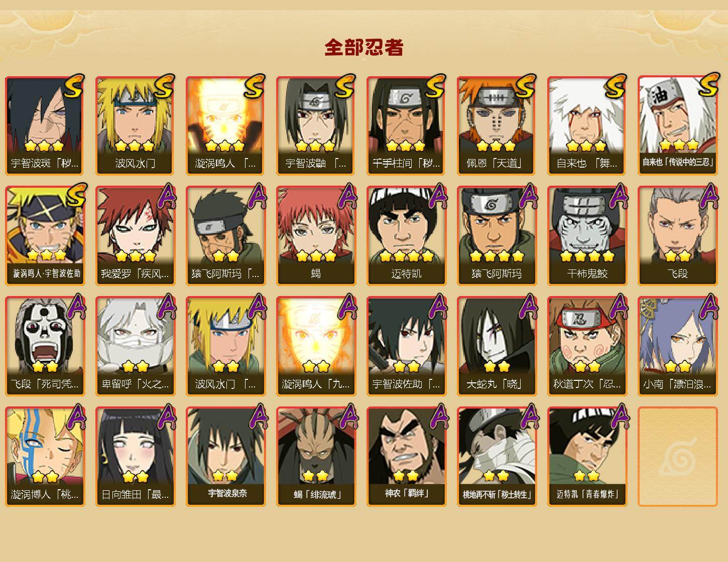Click the 蝎 ninja portrait
Viewport: 728px width, 562px height.
pos(316,236)
